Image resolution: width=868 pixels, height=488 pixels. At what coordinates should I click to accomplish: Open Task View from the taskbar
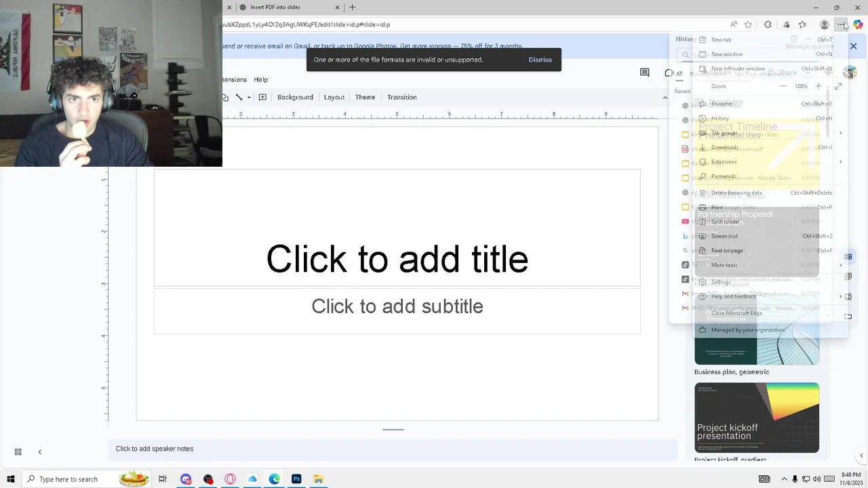tap(163, 479)
